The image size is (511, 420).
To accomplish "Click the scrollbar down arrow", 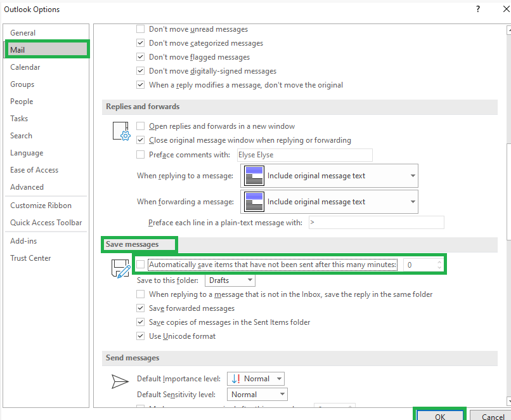I will 508,401.
